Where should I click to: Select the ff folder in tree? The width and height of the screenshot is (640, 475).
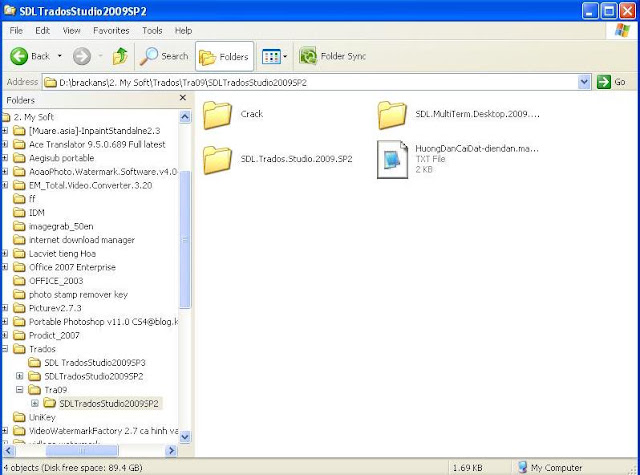tap(32, 199)
